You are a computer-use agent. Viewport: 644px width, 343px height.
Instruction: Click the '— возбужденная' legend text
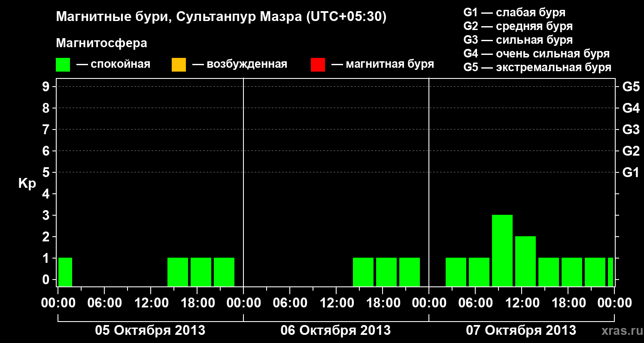click(x=240, y=65)
